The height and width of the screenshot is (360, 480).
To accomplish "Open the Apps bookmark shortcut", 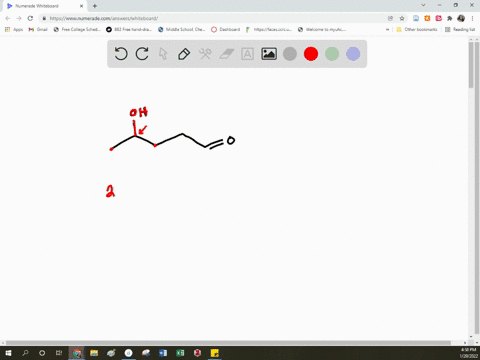I will 14,29.
